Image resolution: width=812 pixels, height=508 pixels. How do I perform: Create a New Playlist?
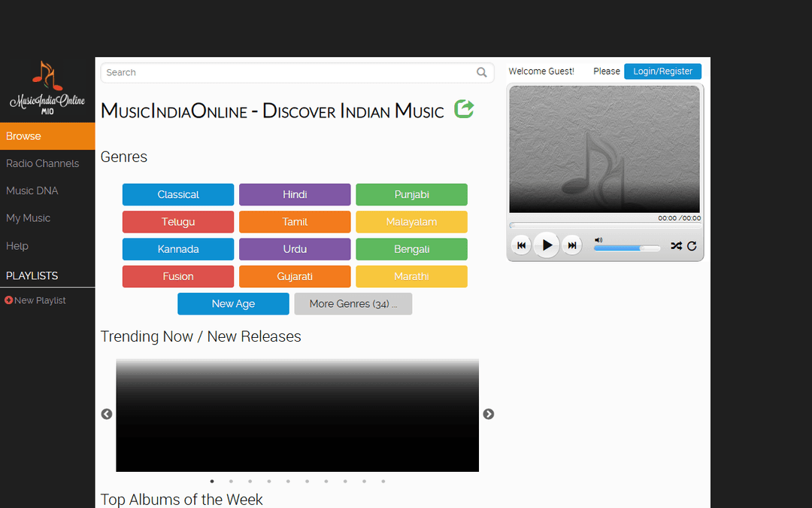40,300
